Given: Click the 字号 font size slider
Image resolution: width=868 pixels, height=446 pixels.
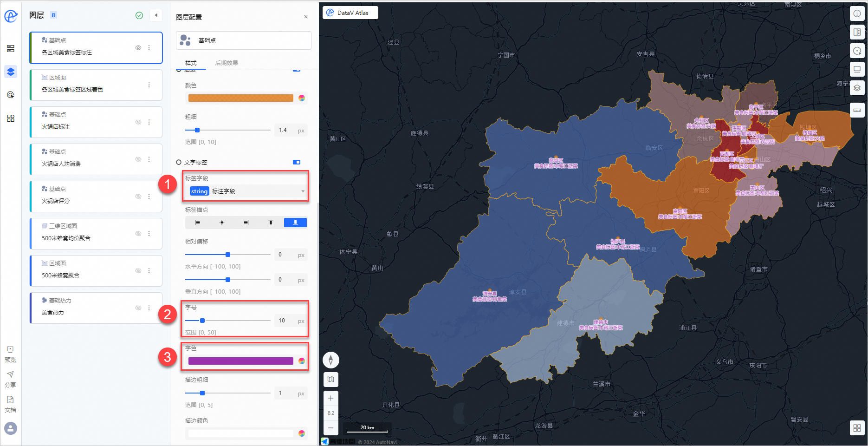Looking at the screenshot, I should 227,321.
